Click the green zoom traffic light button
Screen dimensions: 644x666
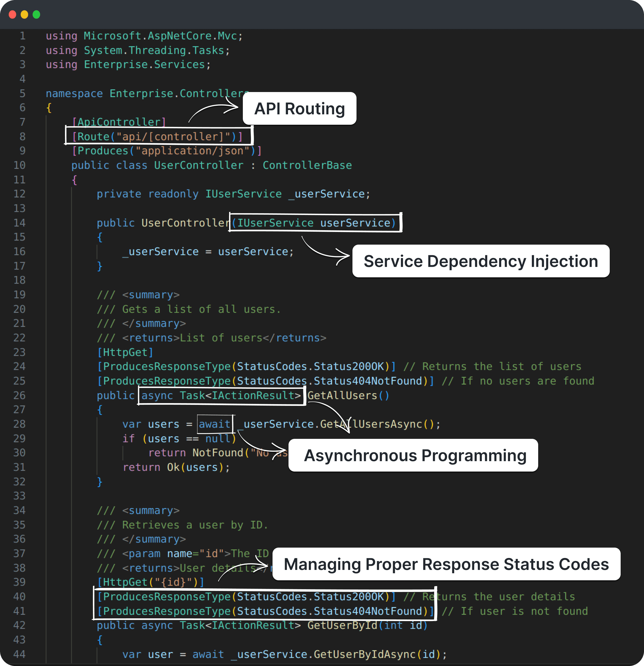(36, 15)
